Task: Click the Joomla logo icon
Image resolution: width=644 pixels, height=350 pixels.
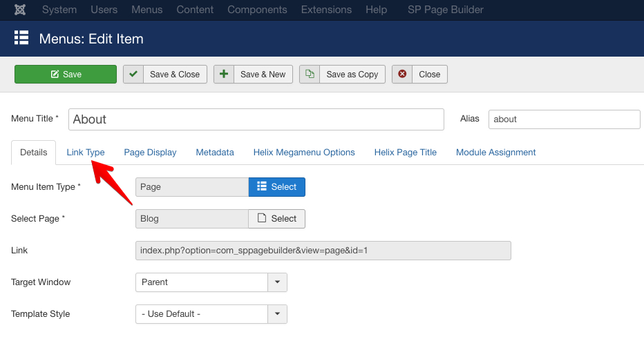Action: [x=20, y=10]
